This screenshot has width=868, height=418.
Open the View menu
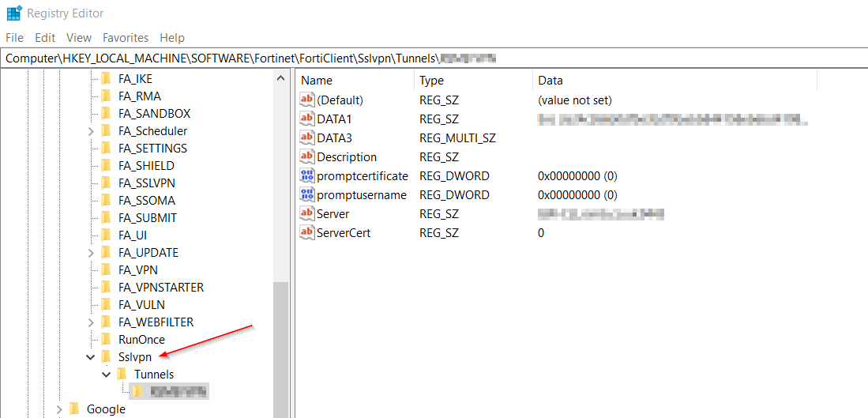79,38
